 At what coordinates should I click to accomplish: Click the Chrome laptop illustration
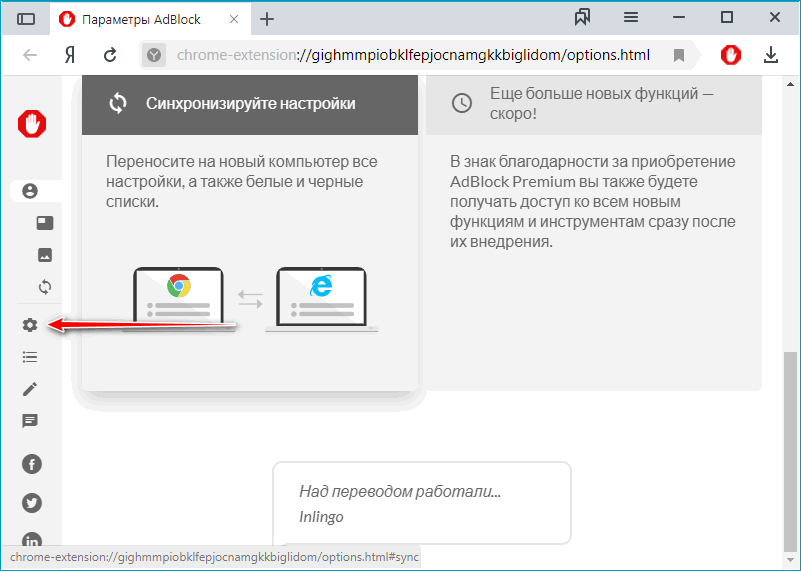(x=178, y=299)
